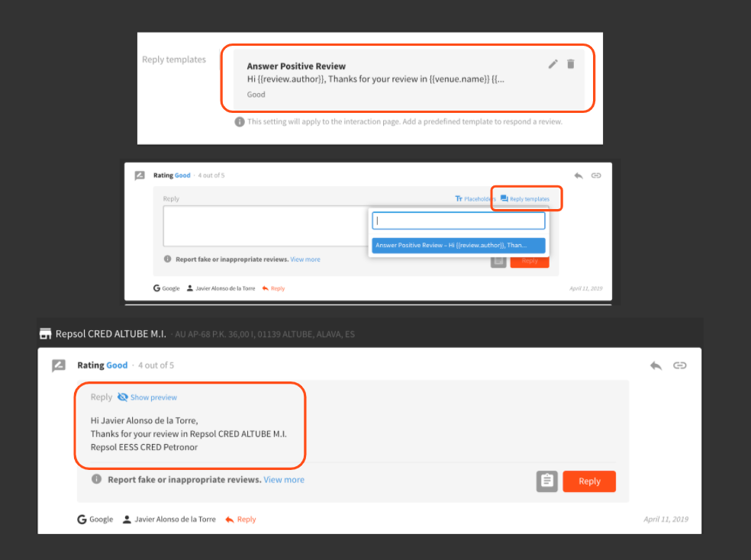Click the orange Reply link under bottom review
Image resolution: width=751 pixels, height=560 pixels.
pyautogui.click(x=241, y=520)
